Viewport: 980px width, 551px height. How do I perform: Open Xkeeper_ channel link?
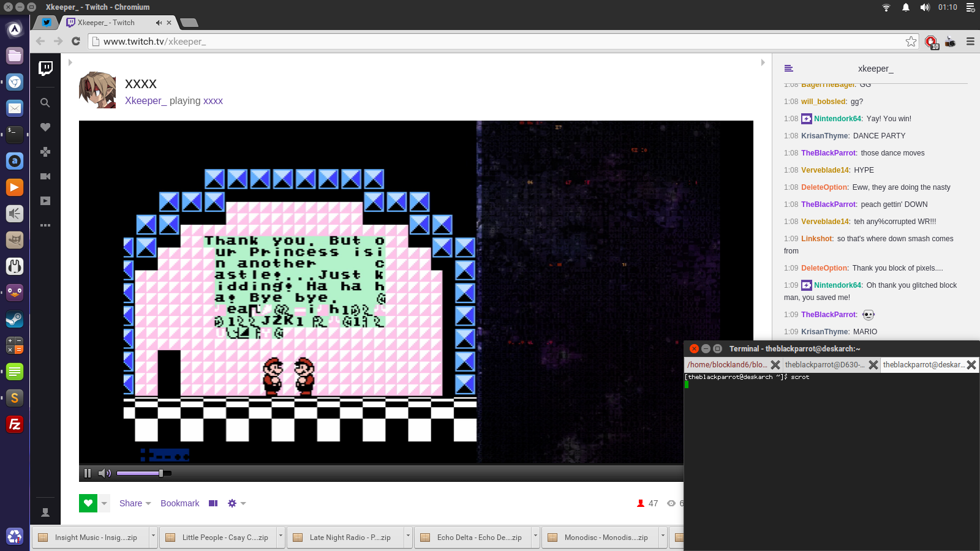(x=146, y=100)
